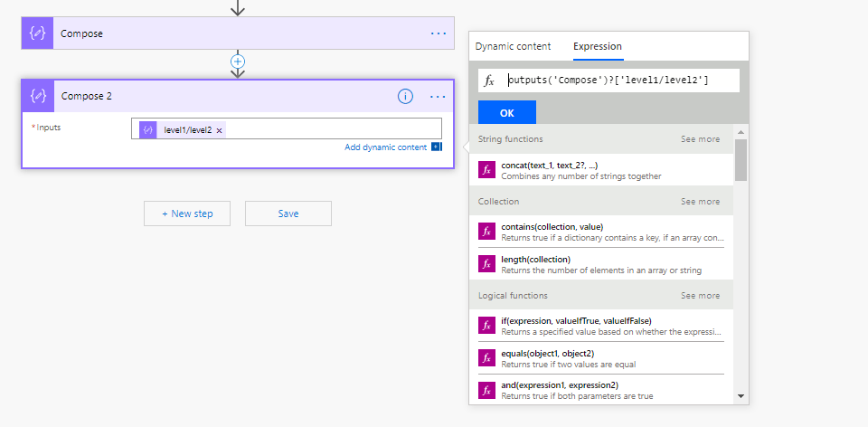Viewport: 868px width, 427px height.
Task: Show info for the Compose 2 action
Action: point(405,97)
